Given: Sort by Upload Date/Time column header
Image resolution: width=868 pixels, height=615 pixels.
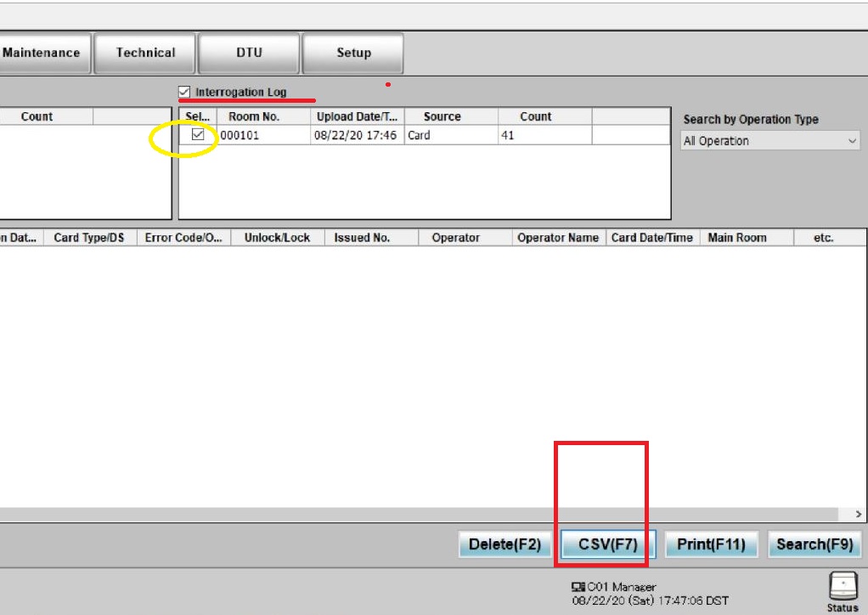Looking at the screenshot, I should [357, 116].
